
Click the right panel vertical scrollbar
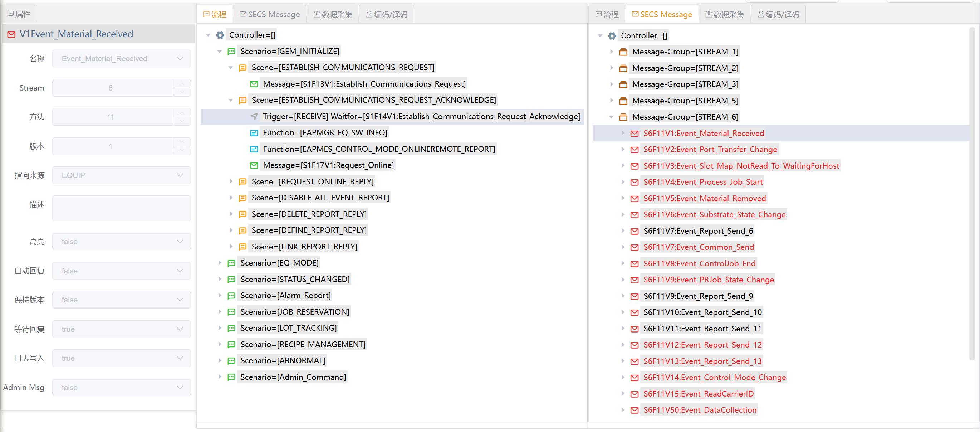[973, 193]
